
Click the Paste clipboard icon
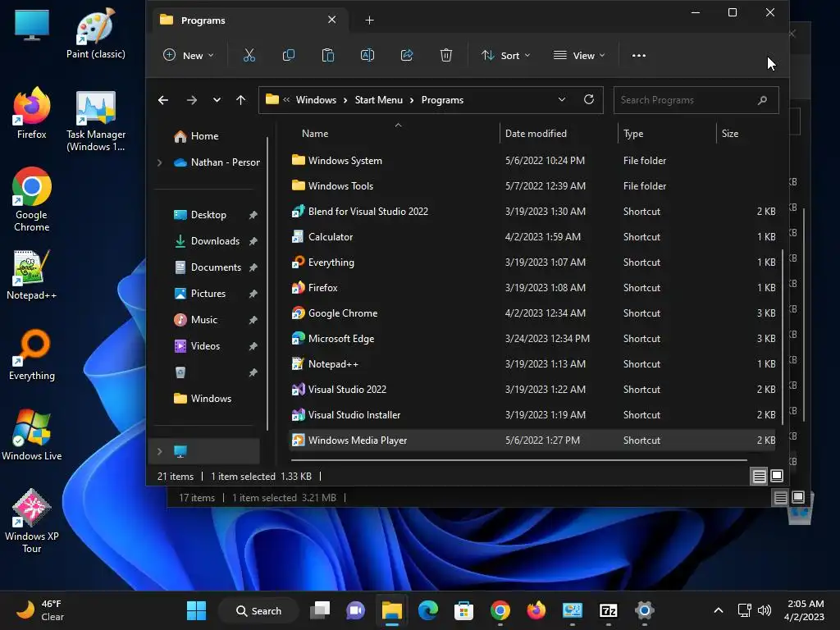coord(328,55)
